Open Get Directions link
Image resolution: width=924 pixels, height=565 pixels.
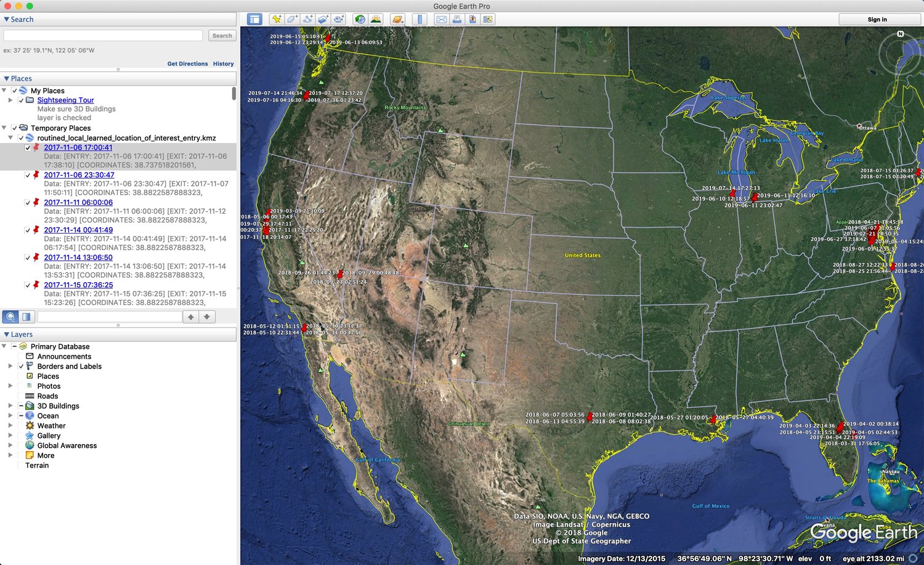pos(187,64)
